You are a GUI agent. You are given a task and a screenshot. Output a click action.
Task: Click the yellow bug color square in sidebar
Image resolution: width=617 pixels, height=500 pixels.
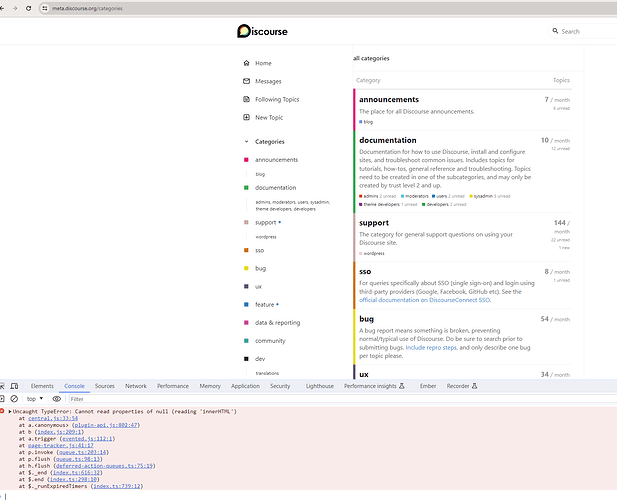(246, 268)
